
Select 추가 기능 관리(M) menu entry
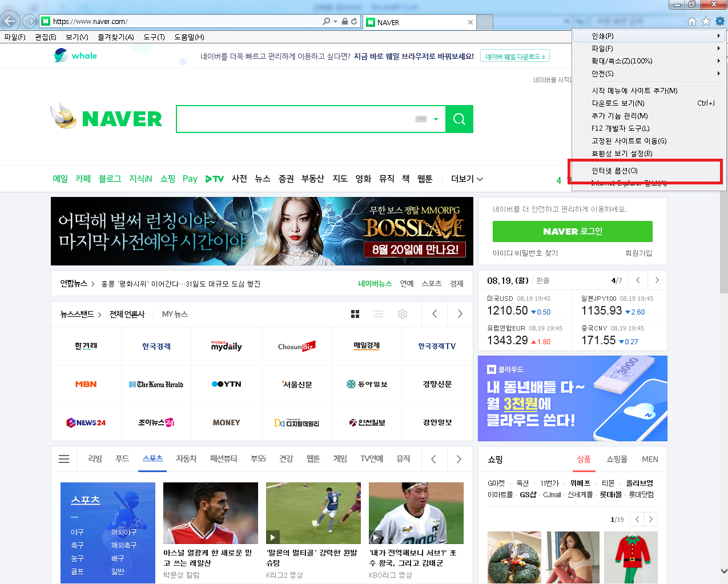pyautogui.click(x=649, y=116)
